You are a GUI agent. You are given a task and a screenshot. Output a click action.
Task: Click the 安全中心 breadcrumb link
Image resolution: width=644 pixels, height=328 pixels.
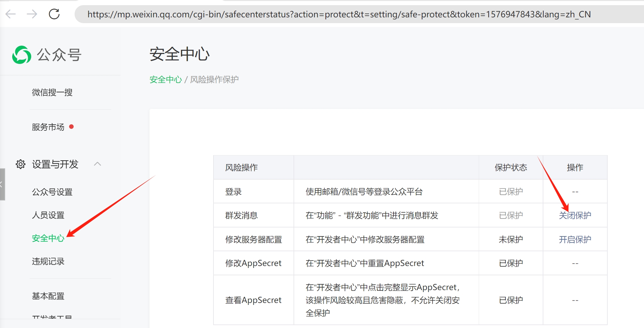tap(166, 80)
